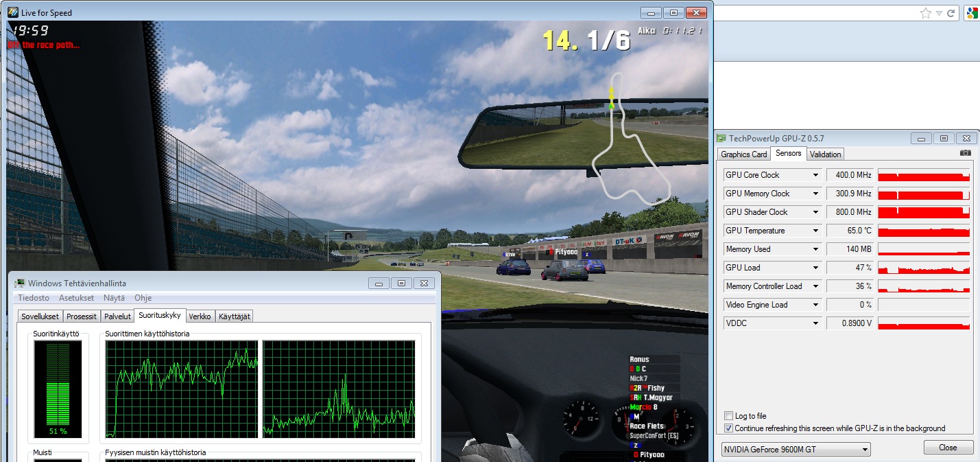Untick Continue refreshing while GPU-Z in background
The width and height of the screenshot is (980, 462).
pos(728,428)
